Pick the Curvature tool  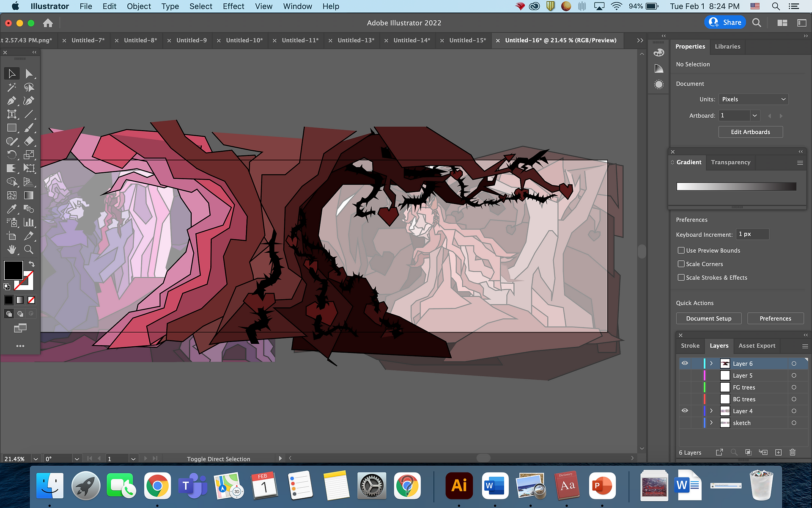point(29,101)
